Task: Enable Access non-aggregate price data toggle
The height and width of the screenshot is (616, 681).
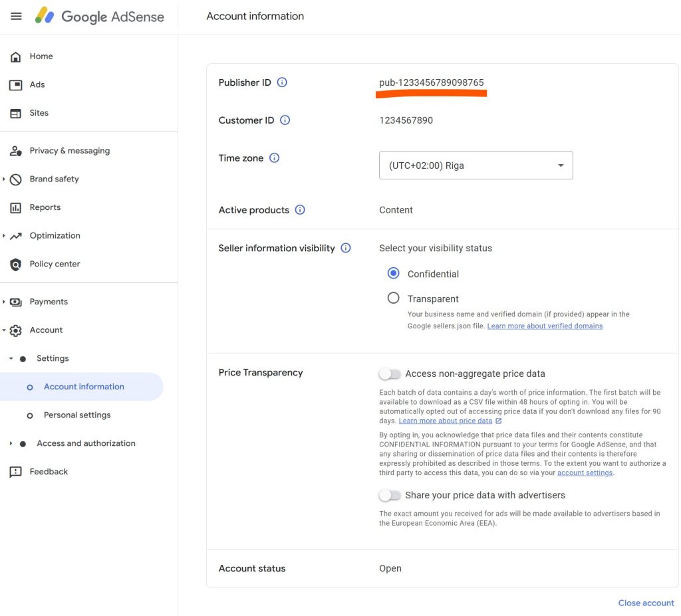Action: click(x=390, y=374)
